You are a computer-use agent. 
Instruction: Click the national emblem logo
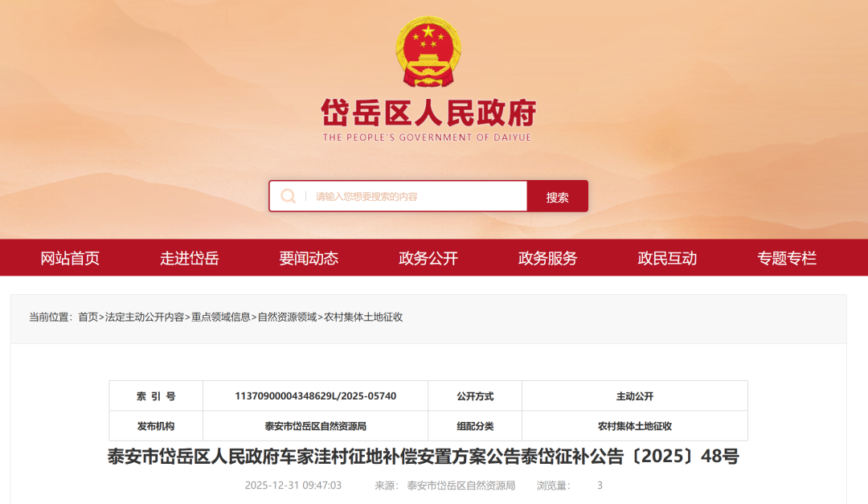click(x=429, y=52)
